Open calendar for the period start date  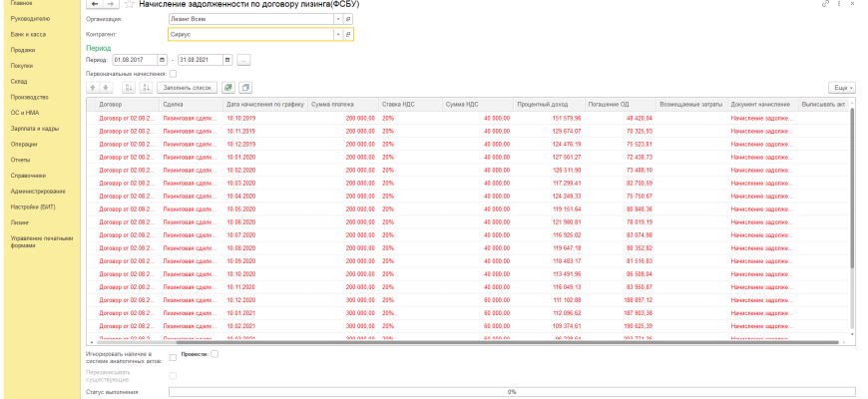point(165,60)
